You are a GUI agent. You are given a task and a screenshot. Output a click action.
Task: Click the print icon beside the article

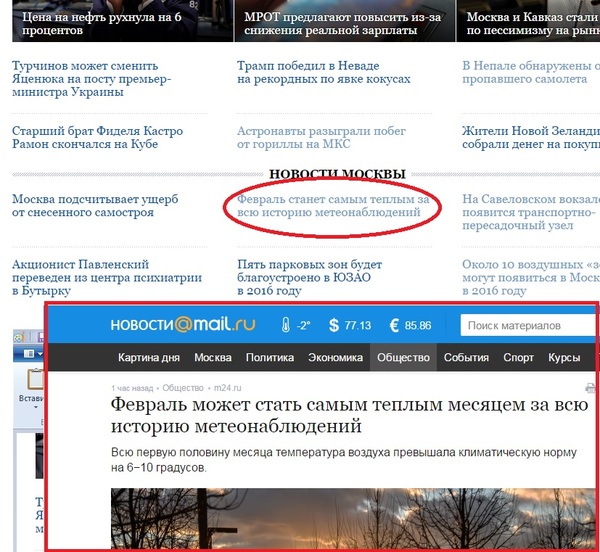(x=589, y=387)
